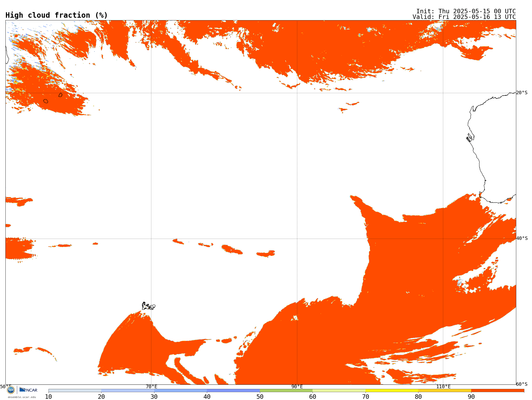Click the Réunion island outline on map

46,101
